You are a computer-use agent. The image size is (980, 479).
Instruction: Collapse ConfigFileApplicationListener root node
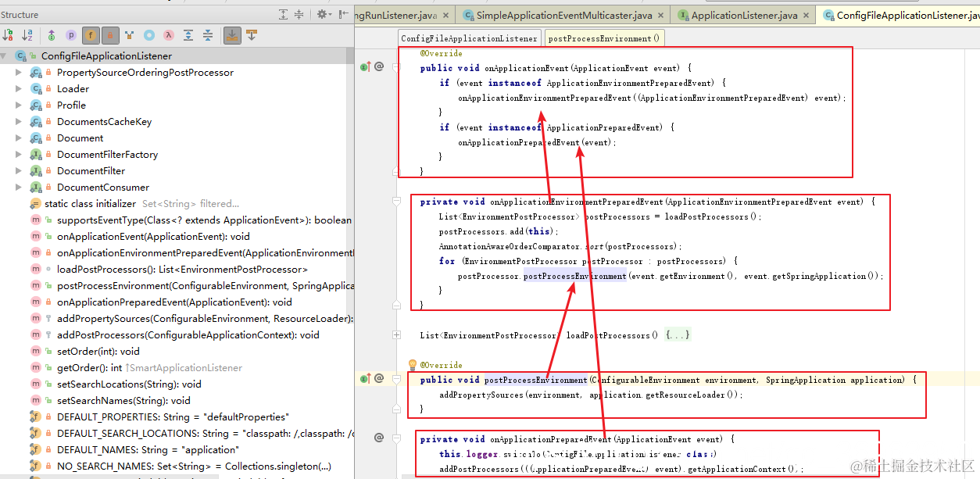[4, 56]
